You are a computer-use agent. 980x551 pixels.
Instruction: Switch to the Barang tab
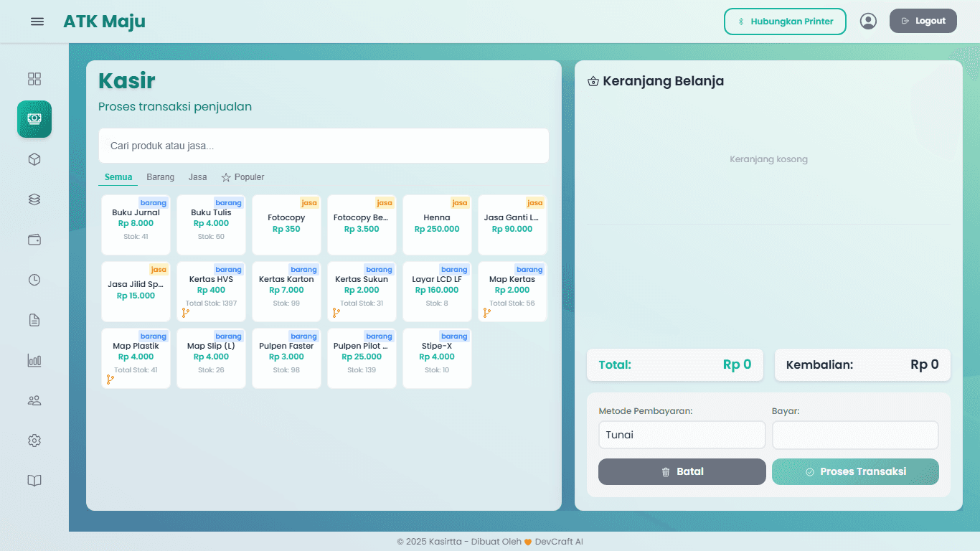tap(160, 177)
